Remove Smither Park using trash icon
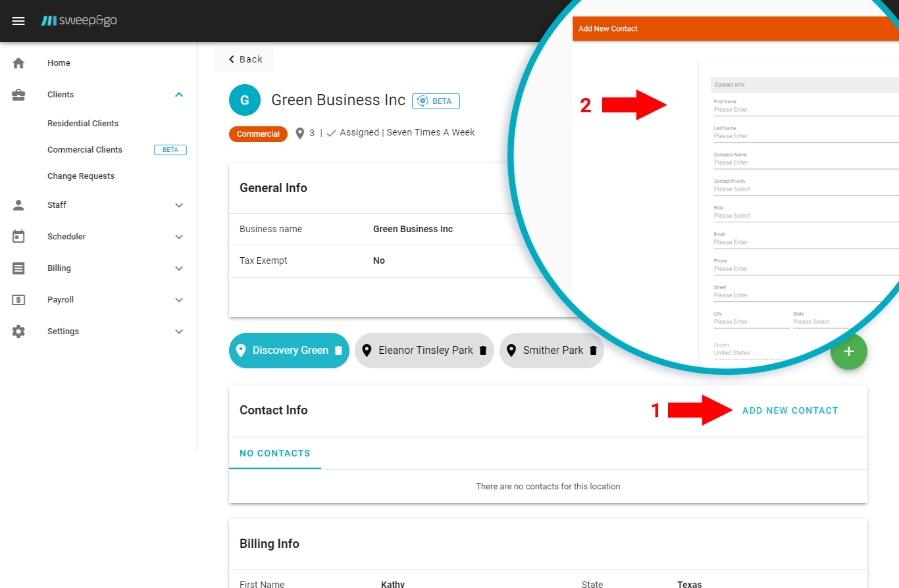Screen dimensions: 899x588 point(592,351)
